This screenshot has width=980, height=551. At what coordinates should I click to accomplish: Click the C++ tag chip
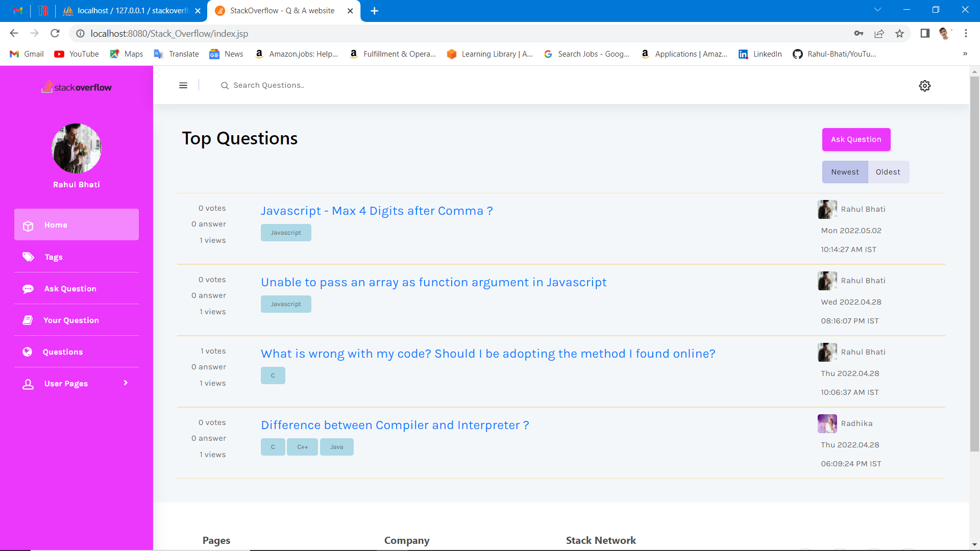[x=303, y=447]
